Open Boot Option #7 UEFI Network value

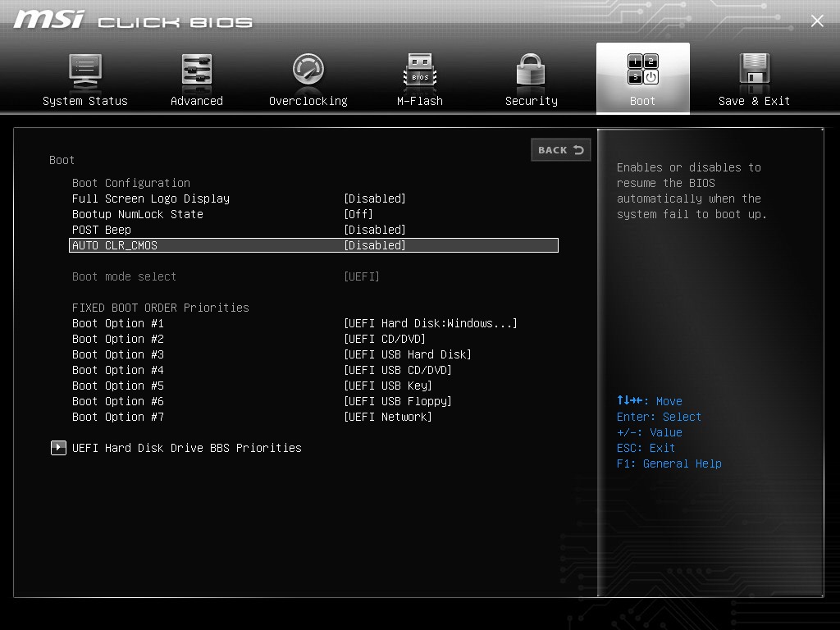[x=388, y=417]
